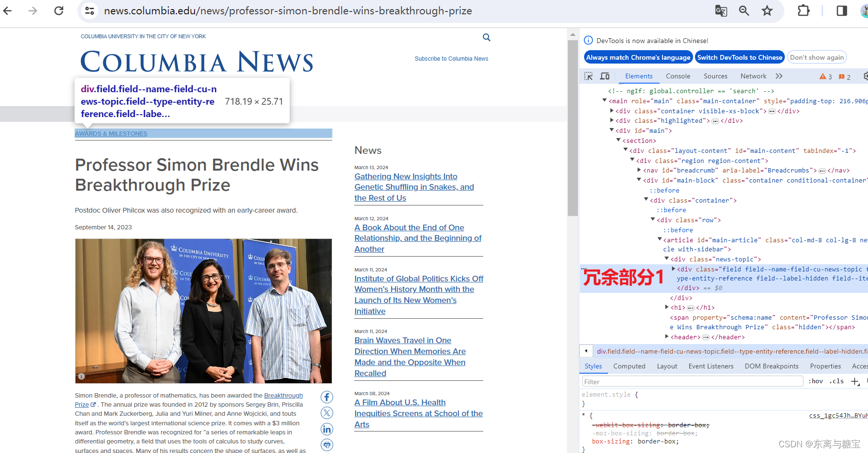Click the page vertical scrollbar thumb

click(573, 128)
